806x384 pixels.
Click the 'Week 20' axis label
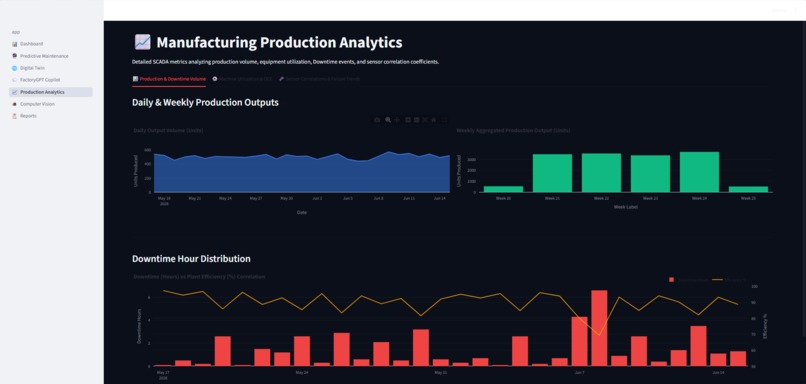click(x=503, y=198)
